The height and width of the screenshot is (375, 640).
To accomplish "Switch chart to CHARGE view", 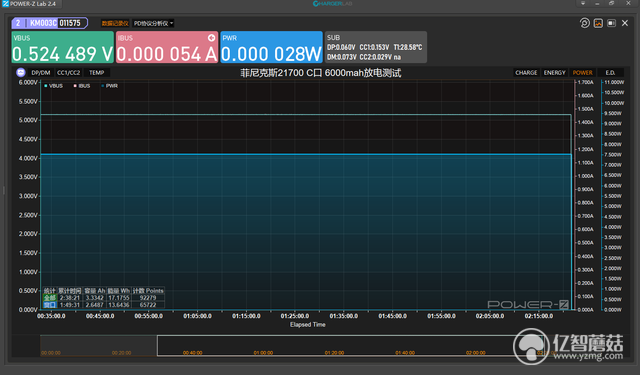I will (526, 73).
